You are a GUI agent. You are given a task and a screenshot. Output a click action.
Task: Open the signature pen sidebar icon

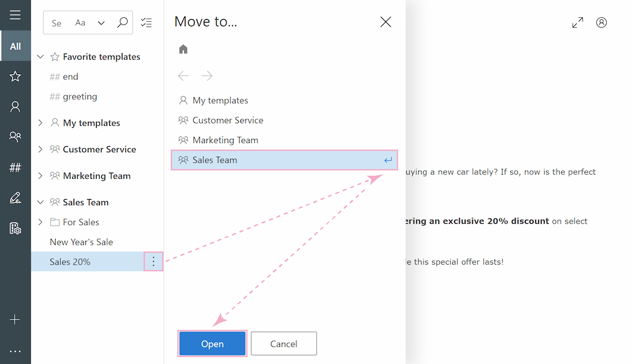(15, 197)
